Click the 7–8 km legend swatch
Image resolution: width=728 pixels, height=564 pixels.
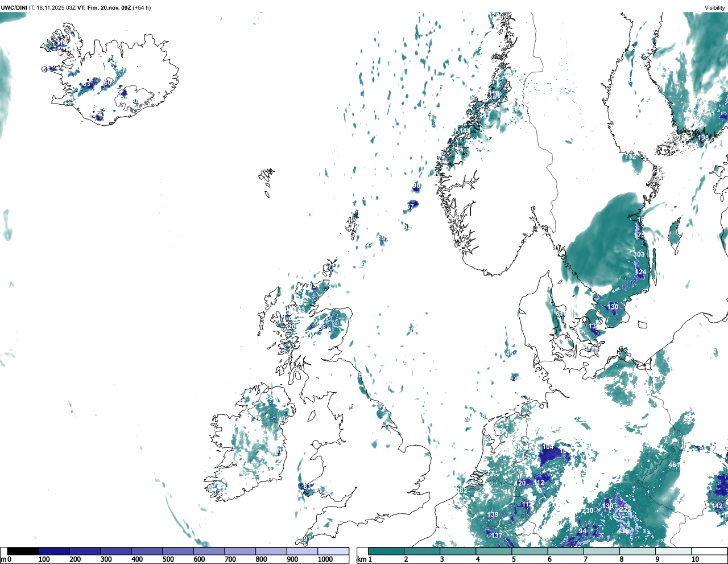coord(601,551)
